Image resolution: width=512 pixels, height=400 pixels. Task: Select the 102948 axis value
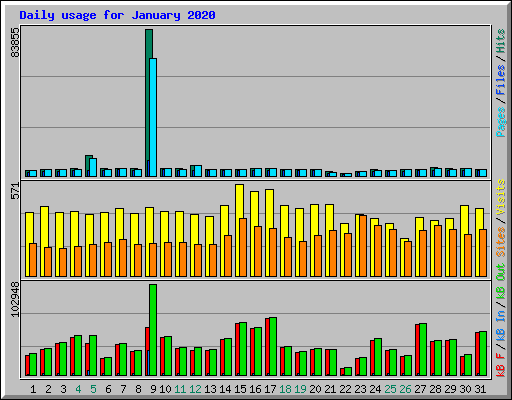coord(15,299)
